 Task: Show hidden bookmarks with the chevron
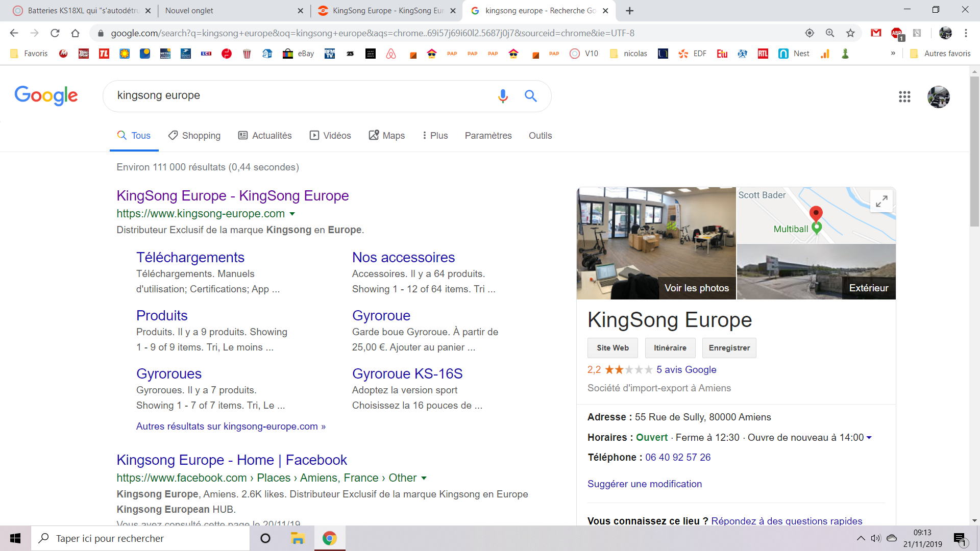point(893,54)
